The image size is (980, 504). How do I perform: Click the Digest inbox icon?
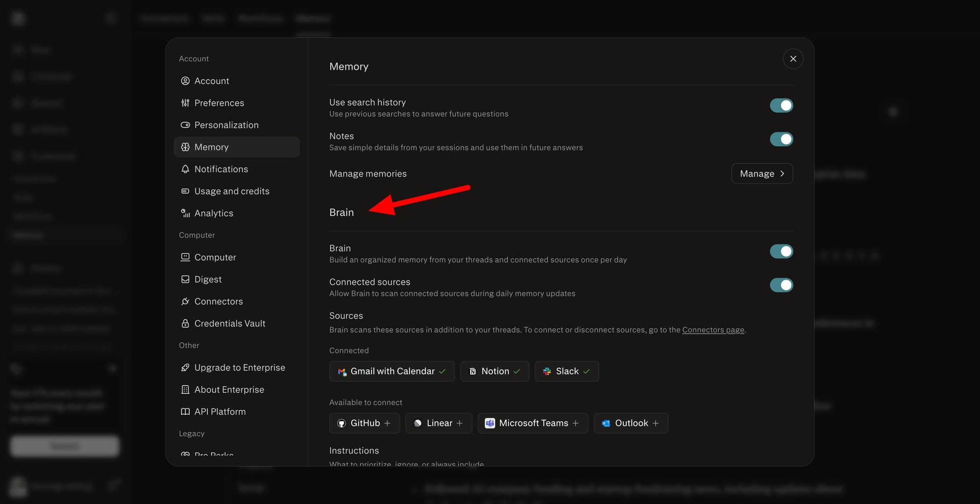click(x=185, y=279)
